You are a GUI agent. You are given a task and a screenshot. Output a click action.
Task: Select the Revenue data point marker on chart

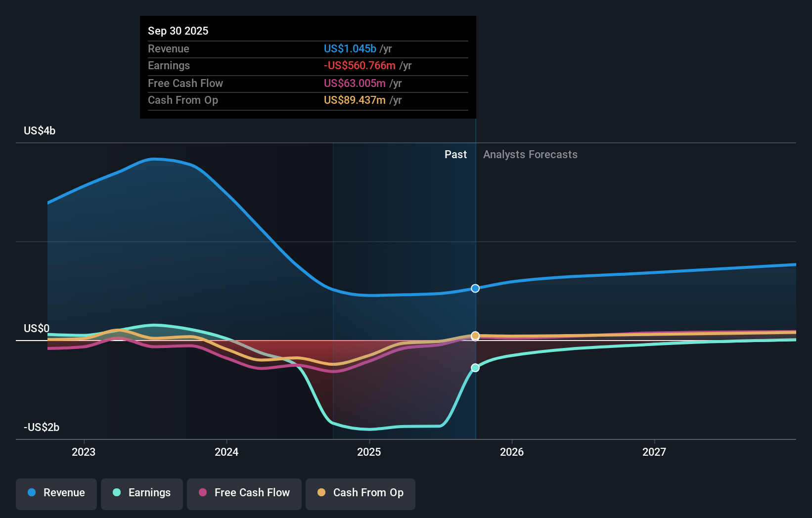(x=475, y=288)
